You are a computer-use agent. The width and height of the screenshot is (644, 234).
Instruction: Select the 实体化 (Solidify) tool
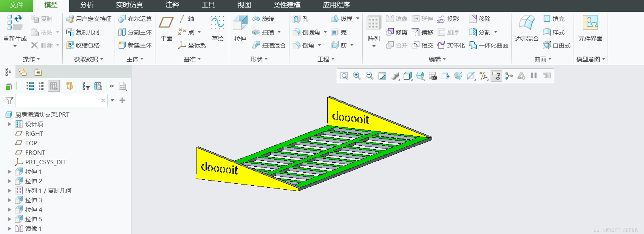tap(451, 45)
